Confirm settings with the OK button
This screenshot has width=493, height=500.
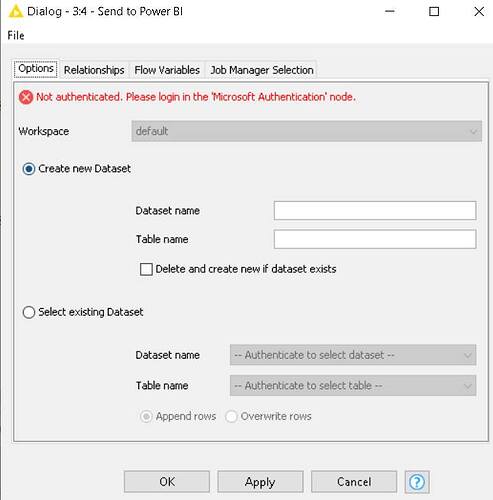[167, 482]
